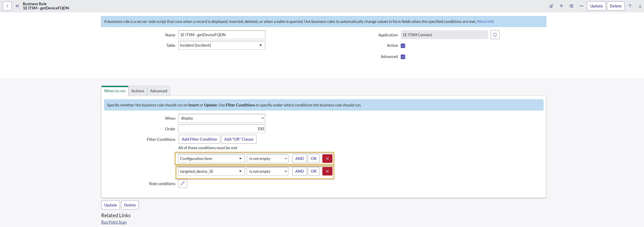The image size is (644, 227).
Task: Click the Application info icon
Action: 495,35
